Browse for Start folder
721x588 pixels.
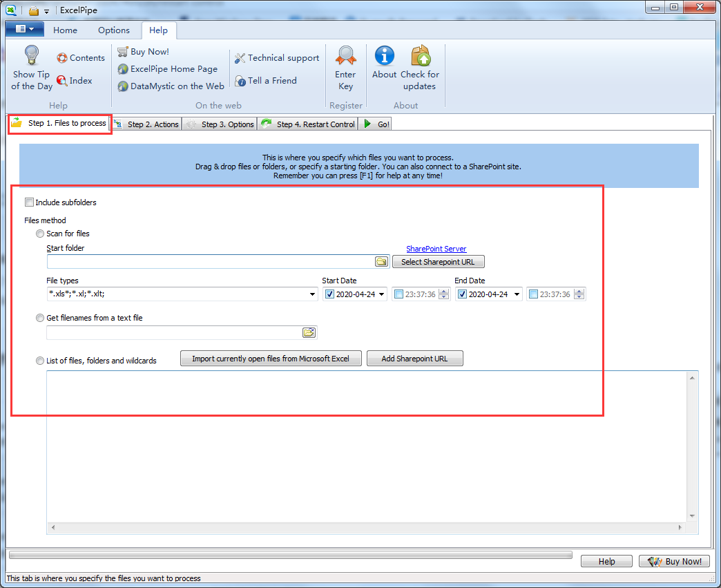pos(381,262)
